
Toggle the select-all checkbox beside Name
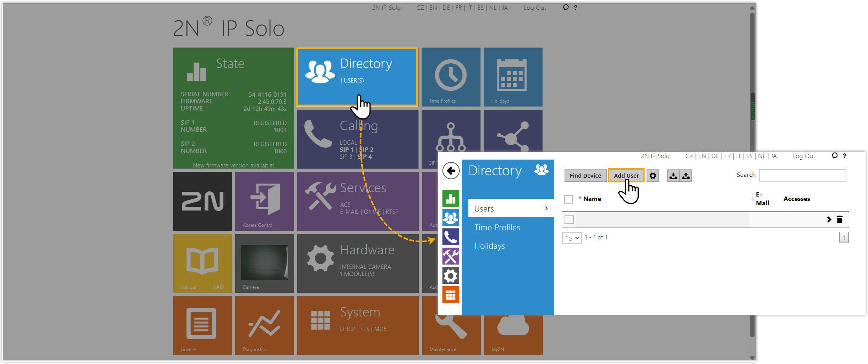(x=568, y=199)
